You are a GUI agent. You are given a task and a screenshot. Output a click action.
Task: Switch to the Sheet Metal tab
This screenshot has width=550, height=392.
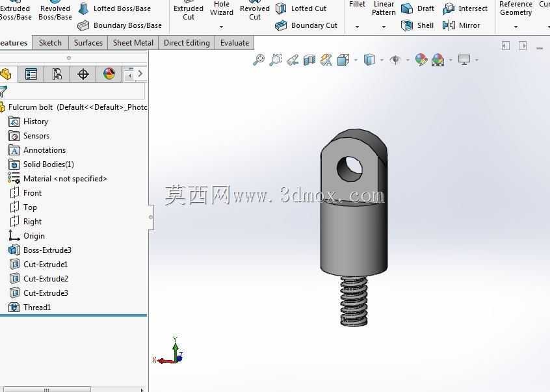pos(133,43)
